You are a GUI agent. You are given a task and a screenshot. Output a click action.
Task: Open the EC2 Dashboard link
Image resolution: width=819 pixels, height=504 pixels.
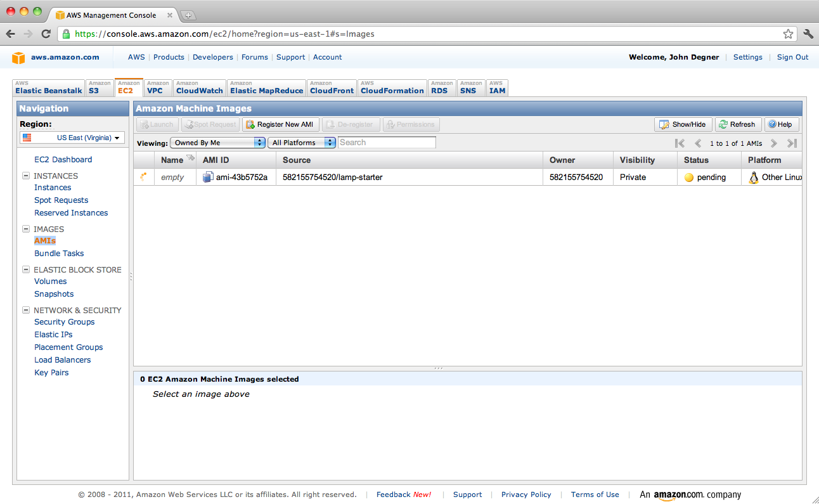click(x=63, y=160)
